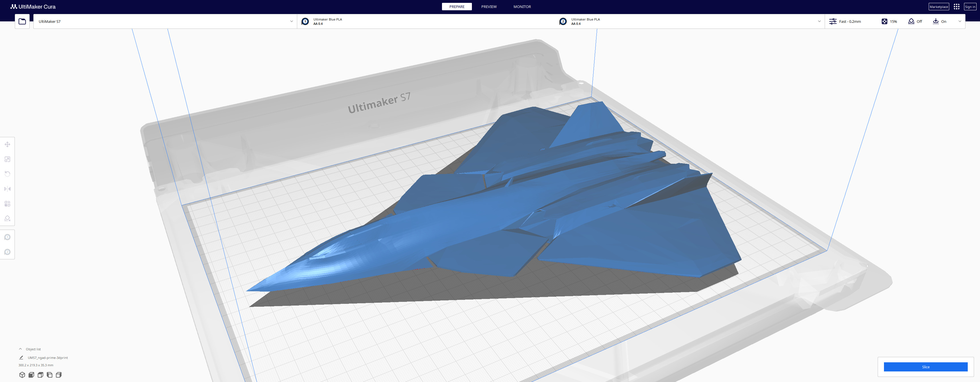Viewport: 980px width, 382px height.
Task: Switch to front view cube icon
Action: tap(31, 375)
